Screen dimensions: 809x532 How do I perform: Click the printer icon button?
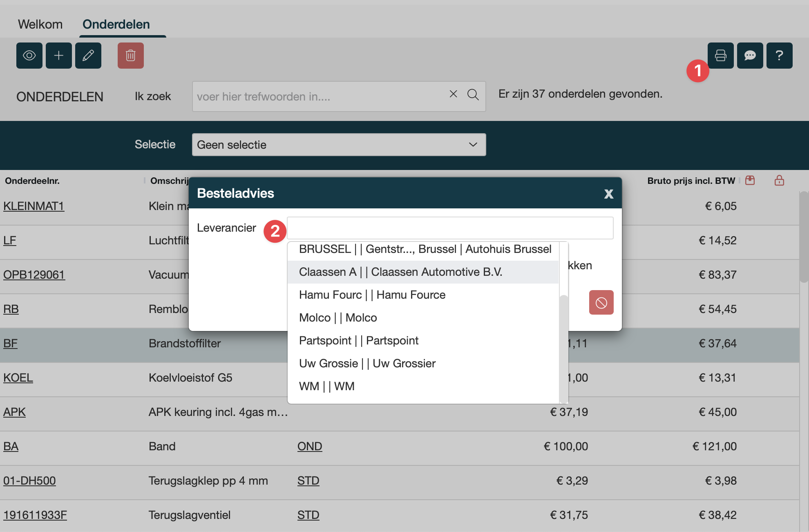[721, 56]
